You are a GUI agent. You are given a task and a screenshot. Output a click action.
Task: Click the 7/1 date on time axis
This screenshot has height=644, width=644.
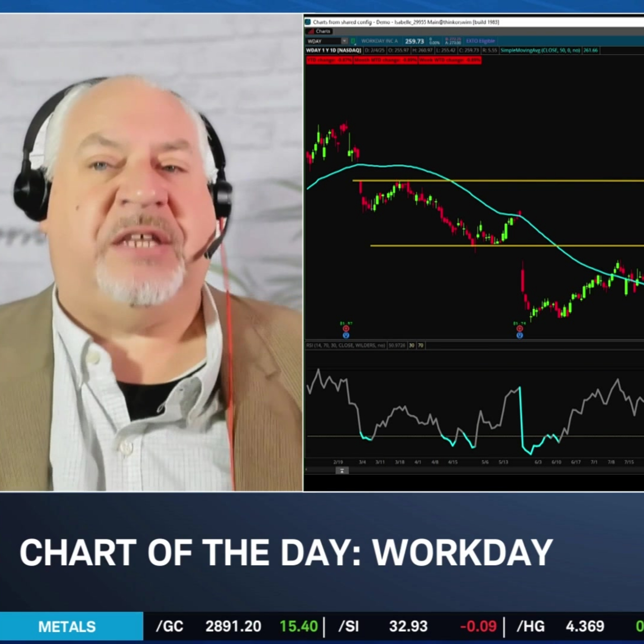(x=594, y=462)
